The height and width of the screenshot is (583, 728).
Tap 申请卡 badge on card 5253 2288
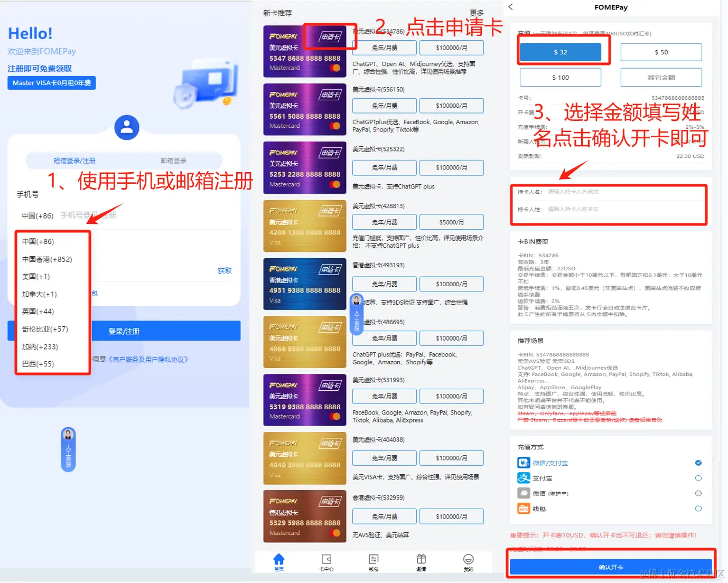(330, 153)
